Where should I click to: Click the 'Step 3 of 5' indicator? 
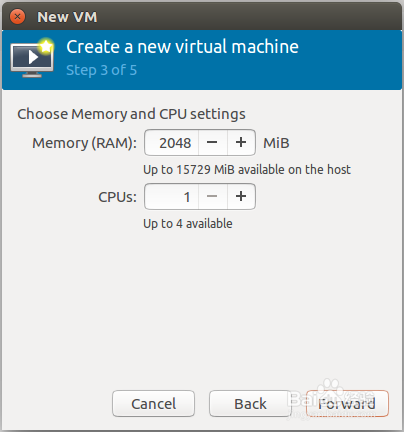pyautogui.click(x=101, y=70)
